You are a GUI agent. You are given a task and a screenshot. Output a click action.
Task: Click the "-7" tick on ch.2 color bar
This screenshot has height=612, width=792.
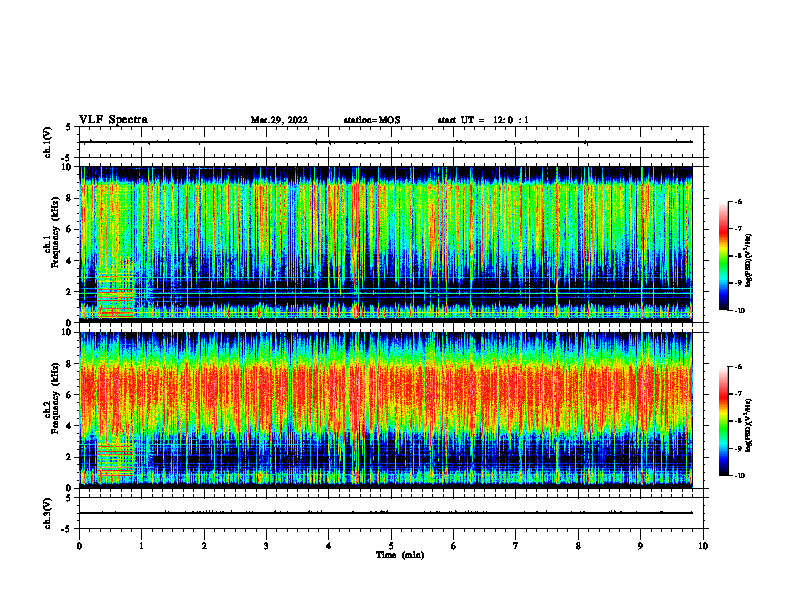739,394
